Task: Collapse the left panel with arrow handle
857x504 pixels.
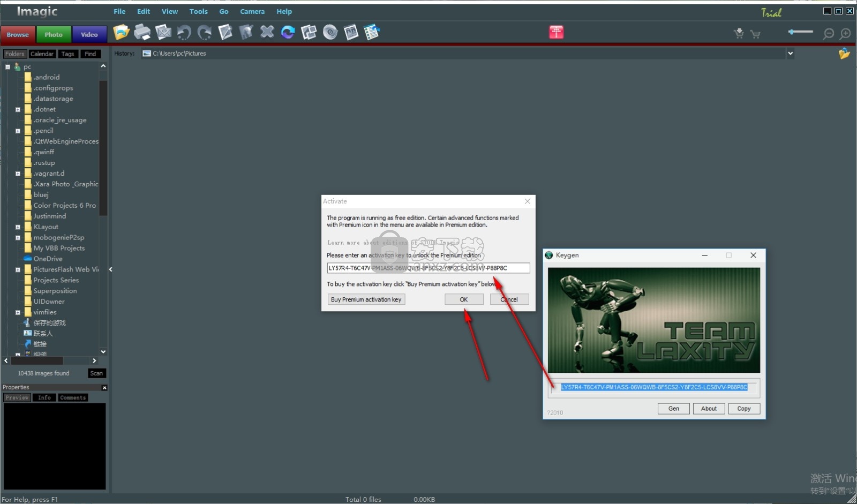Action: [110, 269]
